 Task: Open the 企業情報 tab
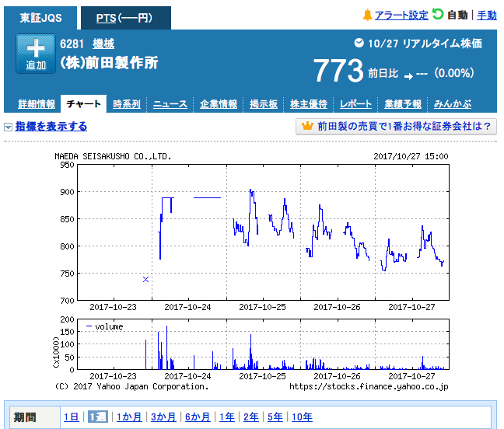point(219,104)
